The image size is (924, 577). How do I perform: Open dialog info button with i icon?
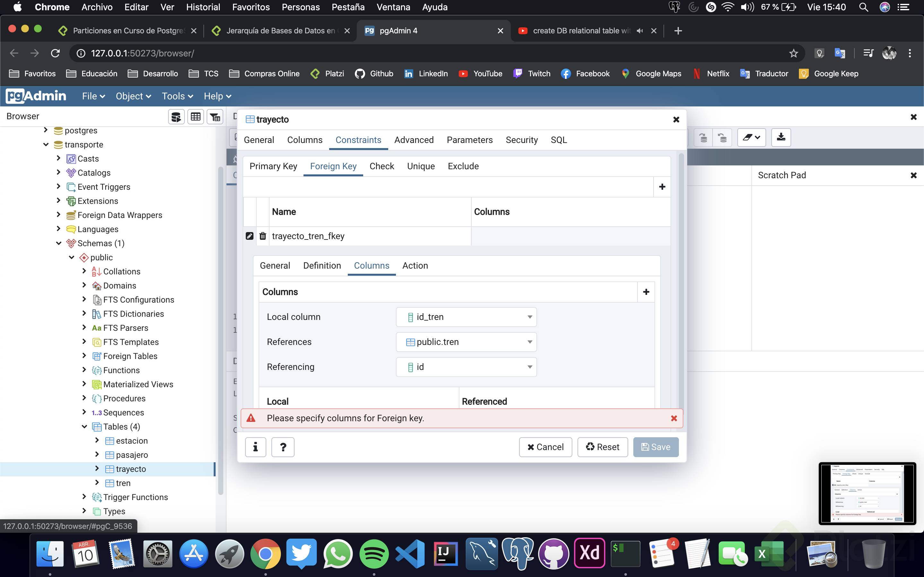point(255,447)
